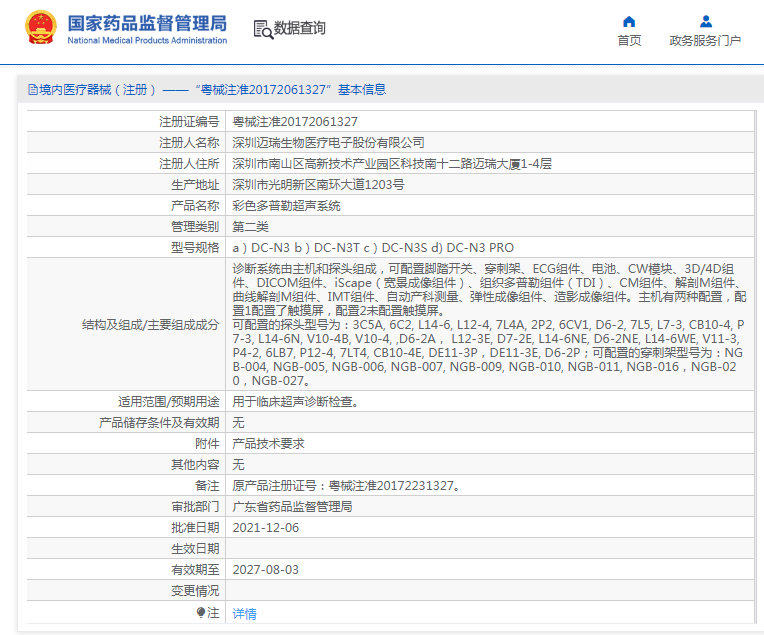Click the document icon beside 境内医疗器械
The width and height of the screenshot is (764, 635).
[32, 90]
